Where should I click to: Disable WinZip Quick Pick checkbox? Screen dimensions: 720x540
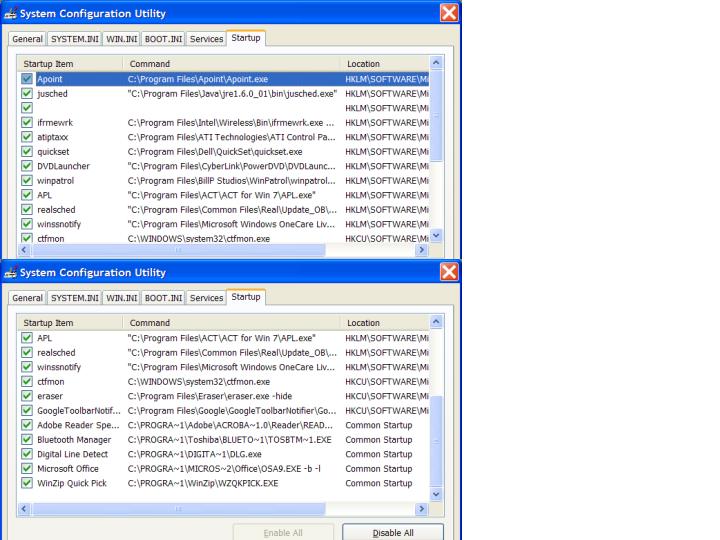27,483
